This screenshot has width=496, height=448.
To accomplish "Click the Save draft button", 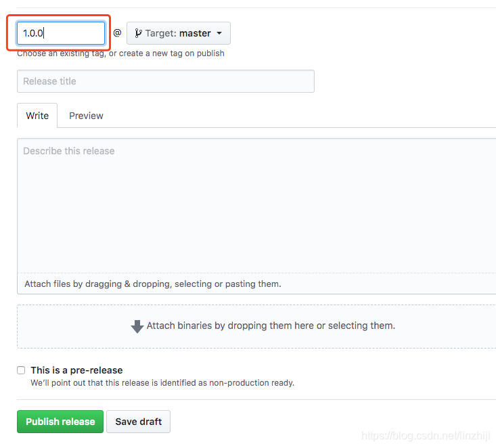I will [x=138, y=422].
